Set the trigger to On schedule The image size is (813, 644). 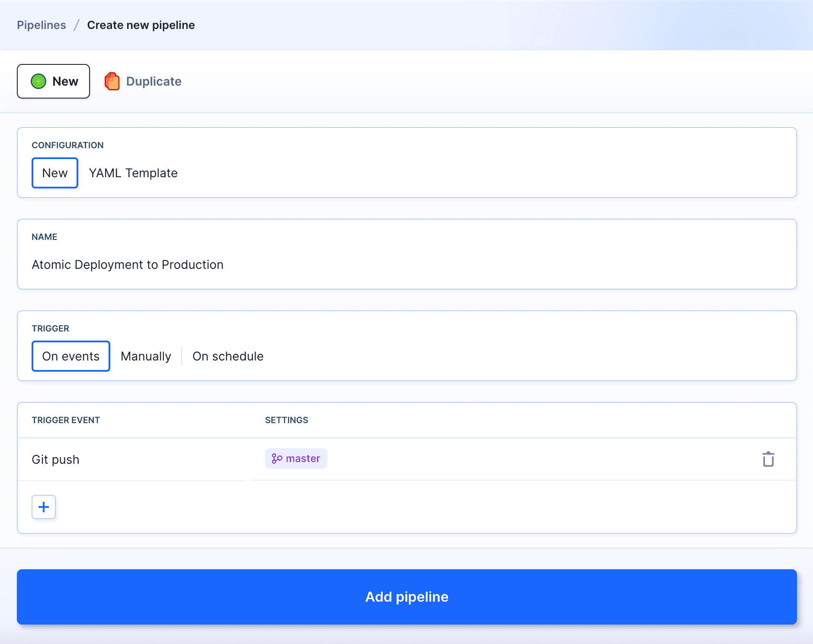click(228, 356)
